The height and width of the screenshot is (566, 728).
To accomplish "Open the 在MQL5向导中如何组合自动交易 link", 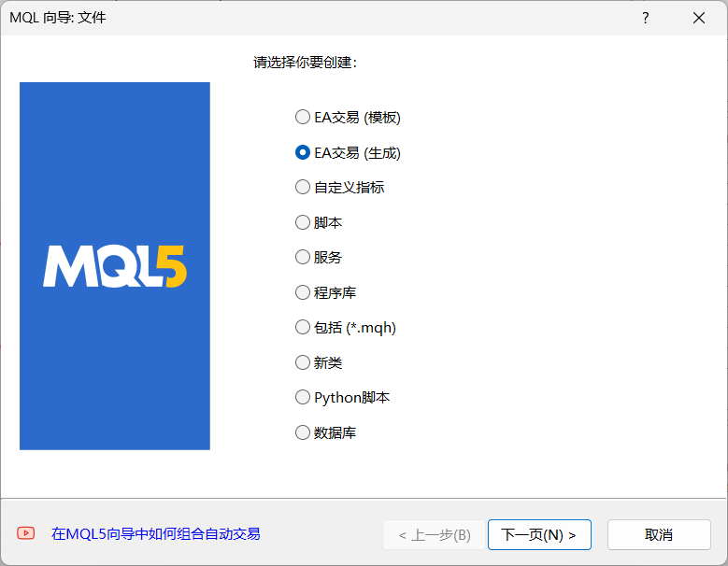I will click(155, 534).
